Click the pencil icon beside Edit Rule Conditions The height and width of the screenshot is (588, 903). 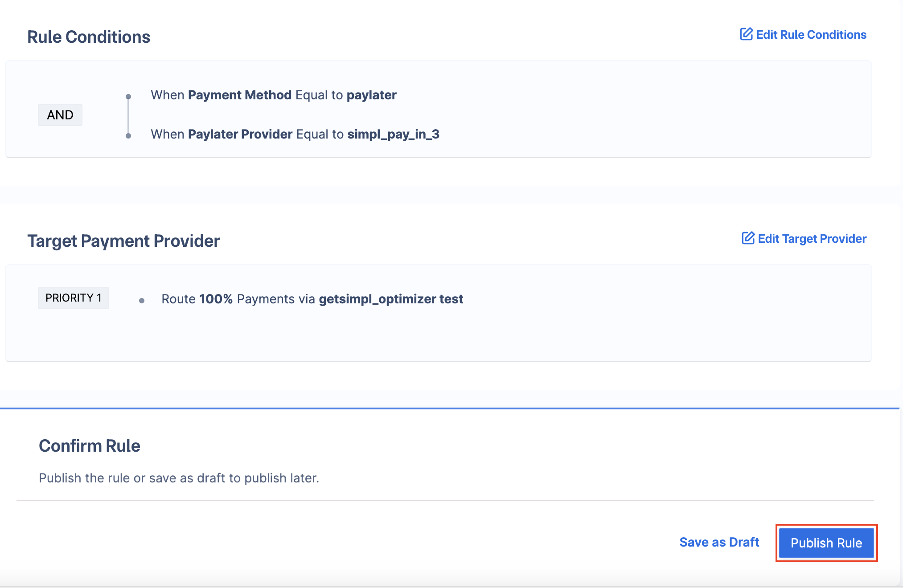746,34
